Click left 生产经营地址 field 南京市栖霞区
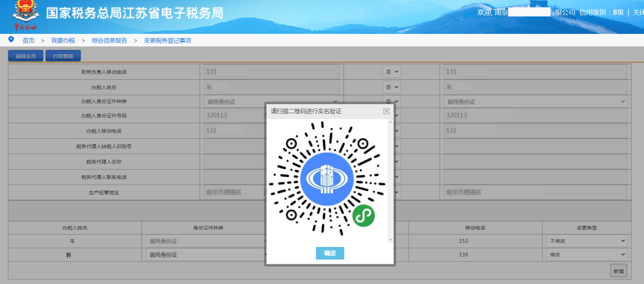644x284 pixels. coord(234,192)
